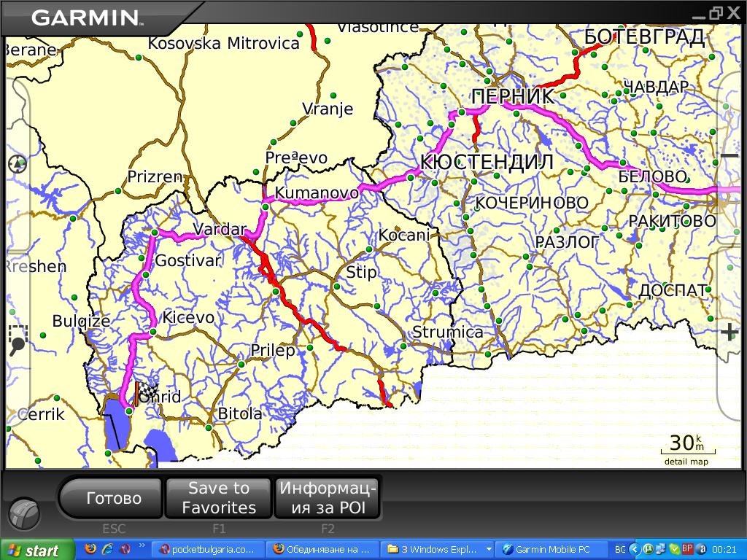Click the ПЕРНИК city label
Viewport: 747px width, 560px height.
coord(514,97)
